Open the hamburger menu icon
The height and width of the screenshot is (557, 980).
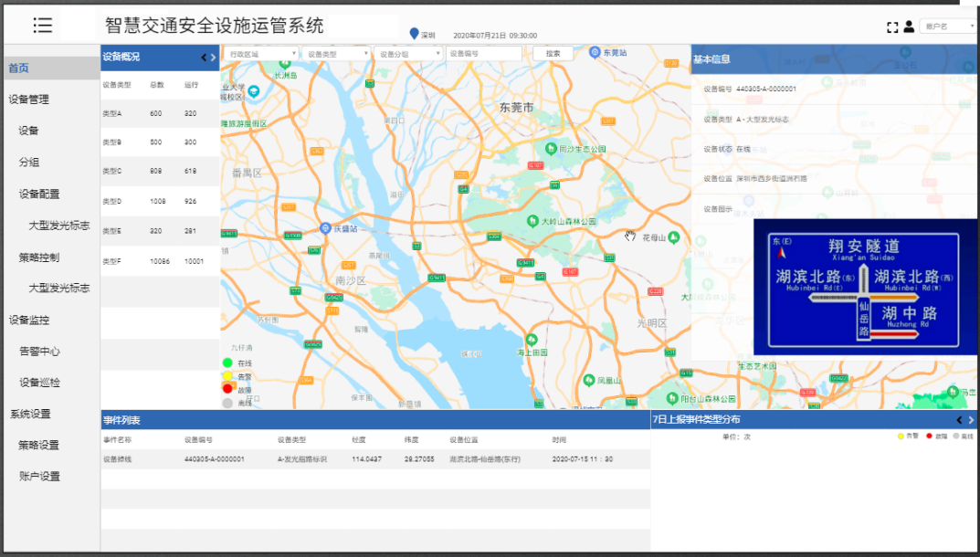click(43, 26)
